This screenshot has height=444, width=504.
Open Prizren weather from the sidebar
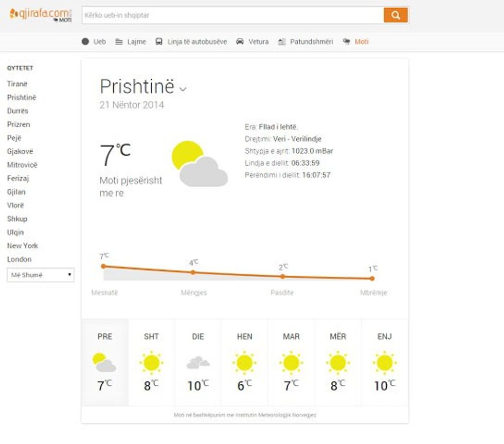[19, 125]
